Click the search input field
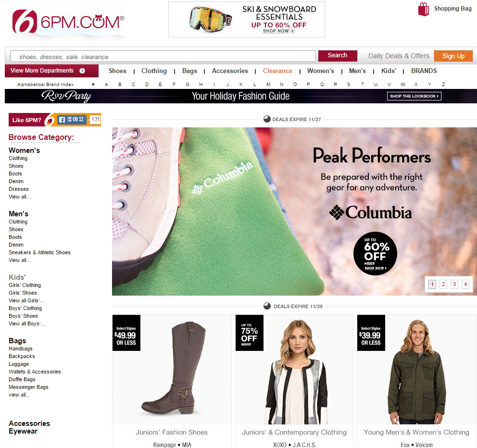The image size is (477, 448). (x=163, y=56)
